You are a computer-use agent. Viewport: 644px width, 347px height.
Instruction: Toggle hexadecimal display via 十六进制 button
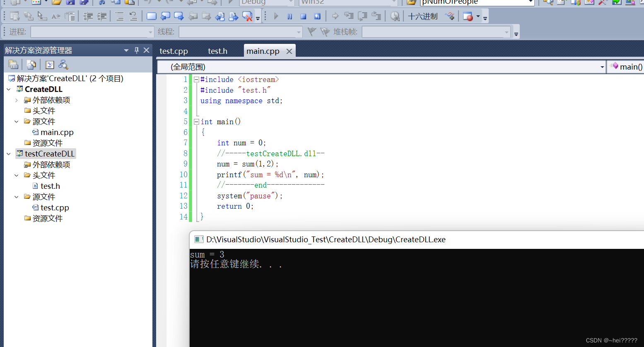(x=422, y=16)
